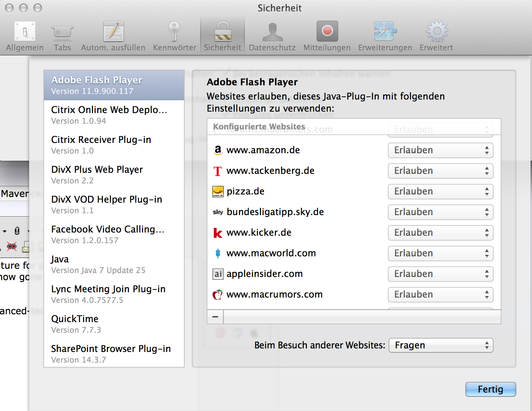This screenshot has width=532, height=411.
Task: Select Citrix Receiver Plug-in
Action: (x=114, y=145)
